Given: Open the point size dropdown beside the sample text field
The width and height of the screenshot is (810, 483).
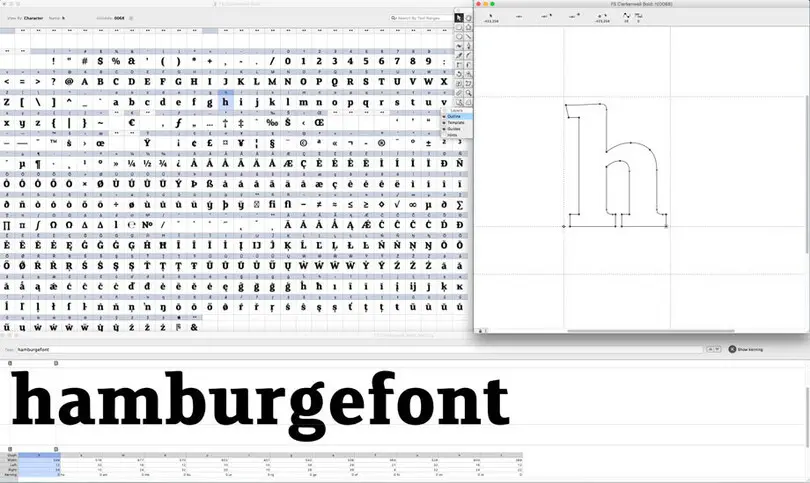Looking at the screenshot, I should [713, 349].
